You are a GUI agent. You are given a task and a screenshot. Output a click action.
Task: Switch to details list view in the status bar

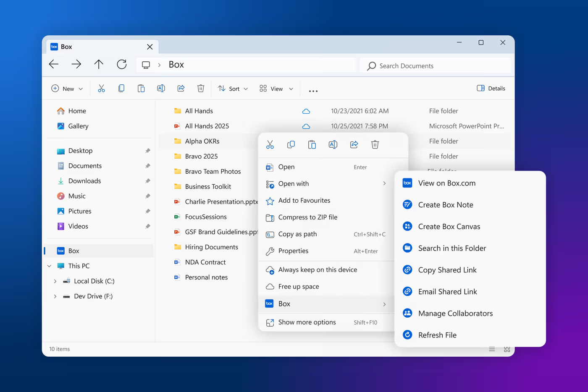point(492,349)
